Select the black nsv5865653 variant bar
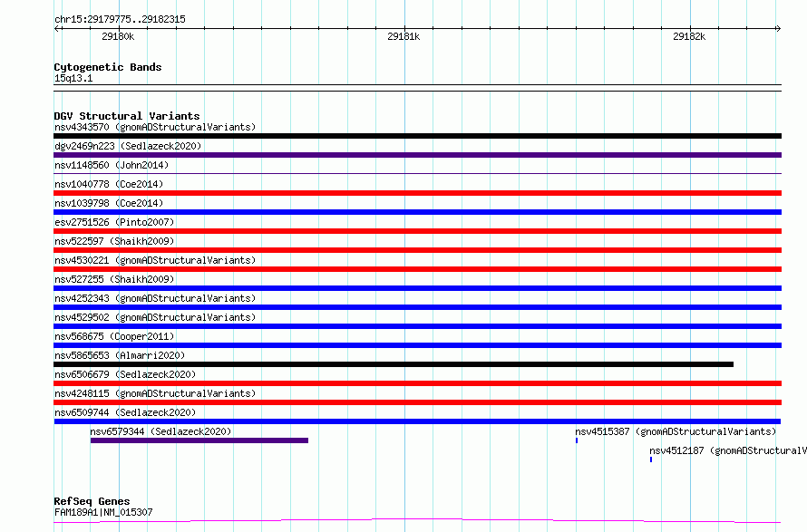This screenshot has height=532, width=807. [394, 364]
